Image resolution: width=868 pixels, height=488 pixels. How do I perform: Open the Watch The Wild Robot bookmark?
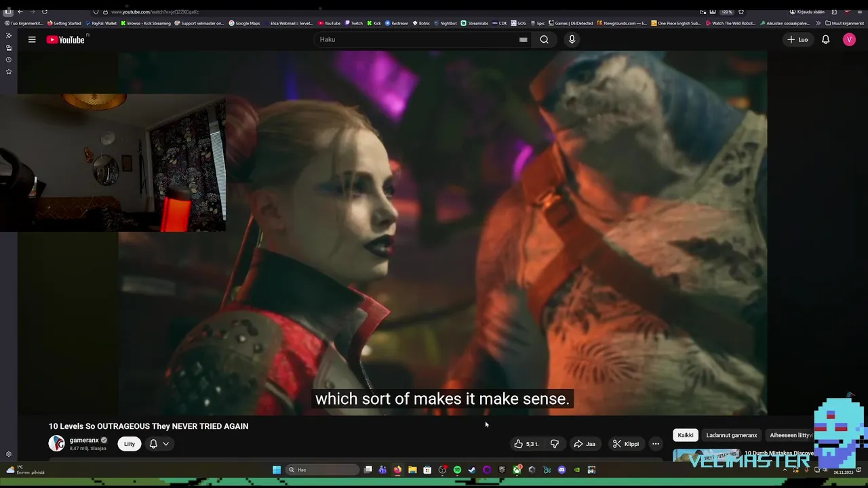pyautogui.click(x=730, y=23)
